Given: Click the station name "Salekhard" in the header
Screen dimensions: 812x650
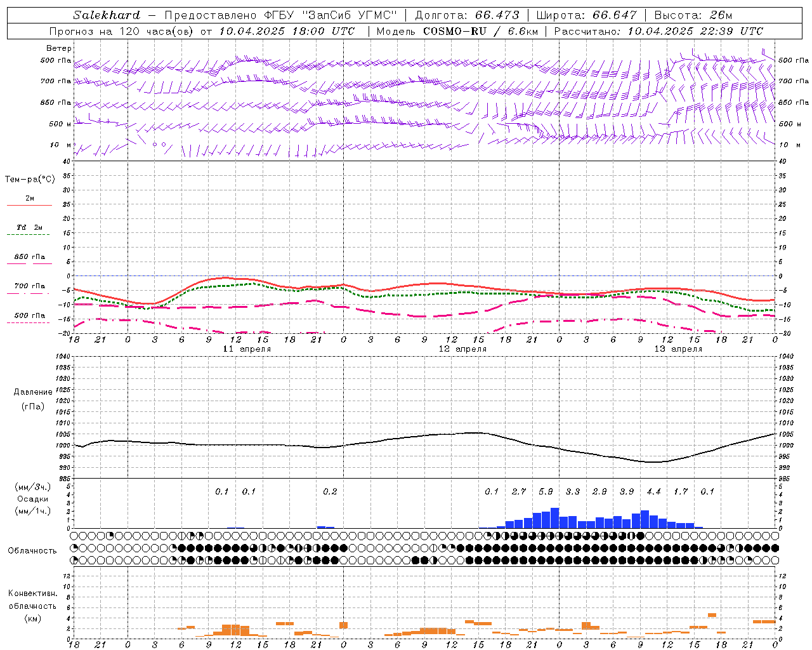Looking at the screenshot, I should pyautogui.click(x=107, y=15).
